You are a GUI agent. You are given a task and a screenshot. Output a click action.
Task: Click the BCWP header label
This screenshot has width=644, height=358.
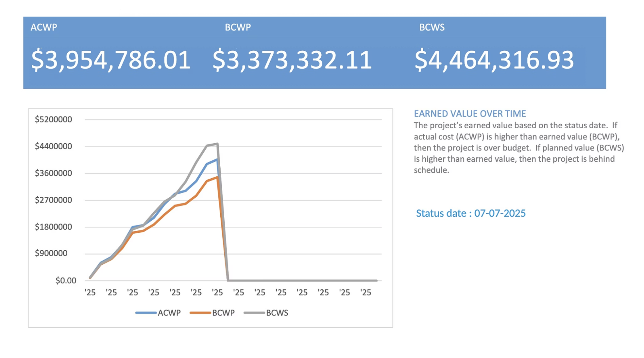(x=238, y=27)
